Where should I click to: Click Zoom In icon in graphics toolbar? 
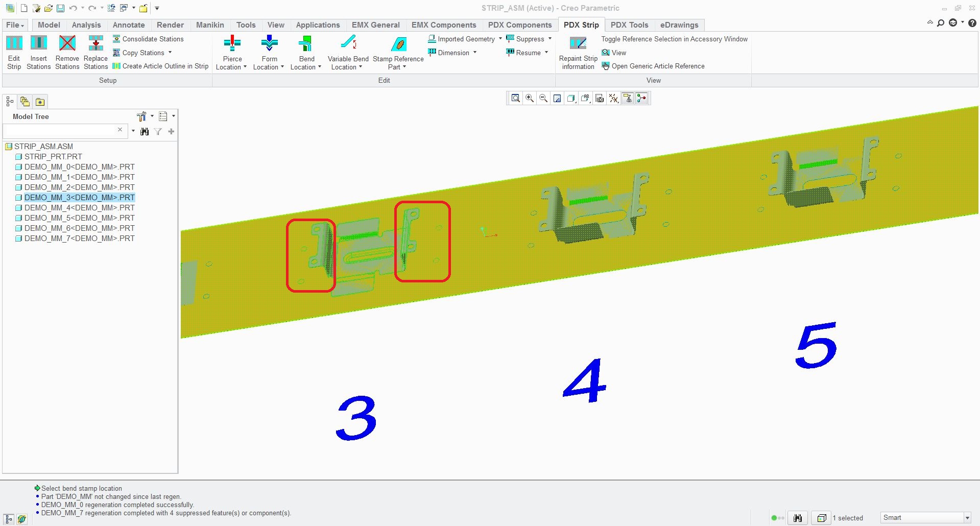click(x=530, y=98)
